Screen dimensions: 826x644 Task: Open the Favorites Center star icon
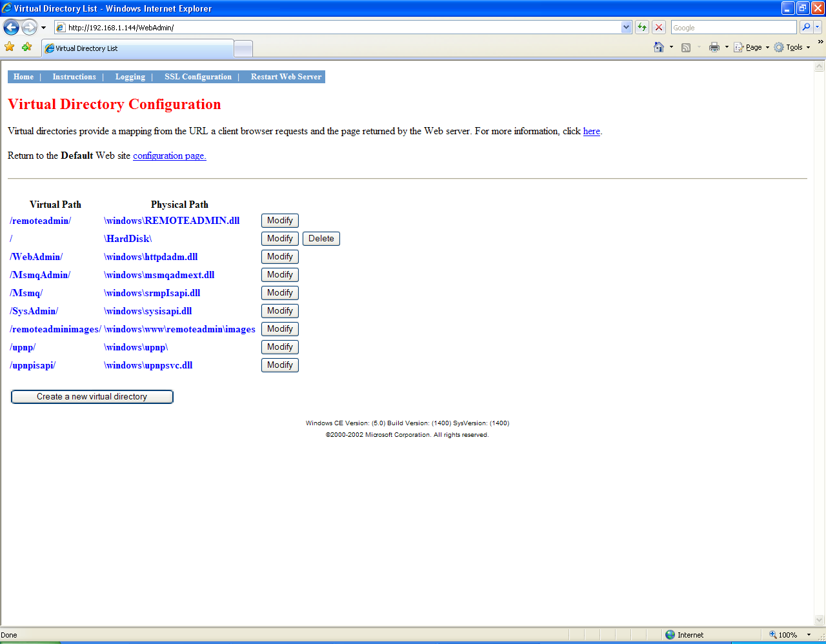[9, 47]
